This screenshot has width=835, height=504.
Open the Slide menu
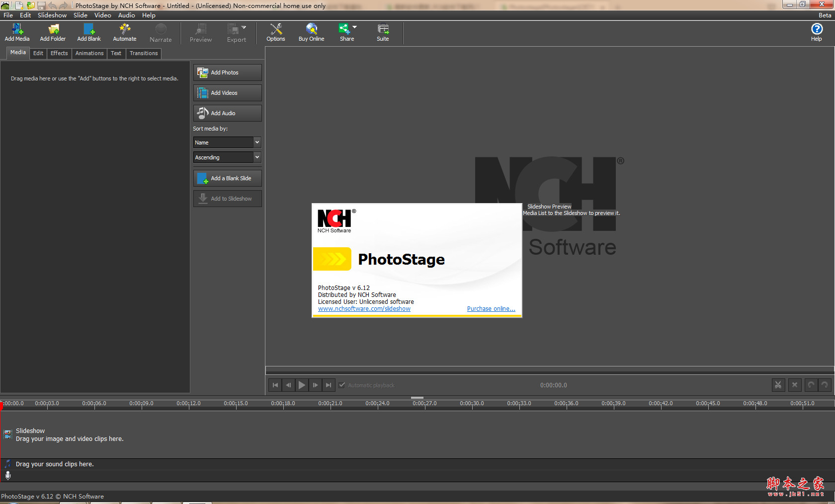81,15
